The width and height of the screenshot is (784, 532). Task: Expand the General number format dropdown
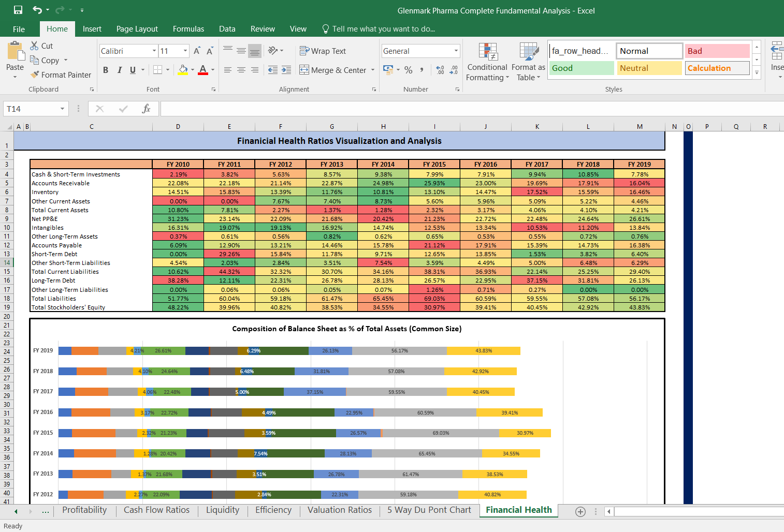click(x=456, y=51)
